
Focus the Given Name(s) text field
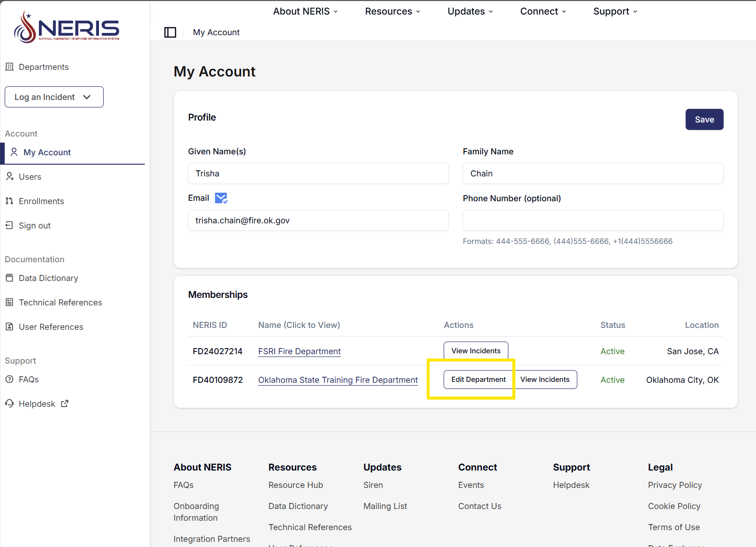318,174
